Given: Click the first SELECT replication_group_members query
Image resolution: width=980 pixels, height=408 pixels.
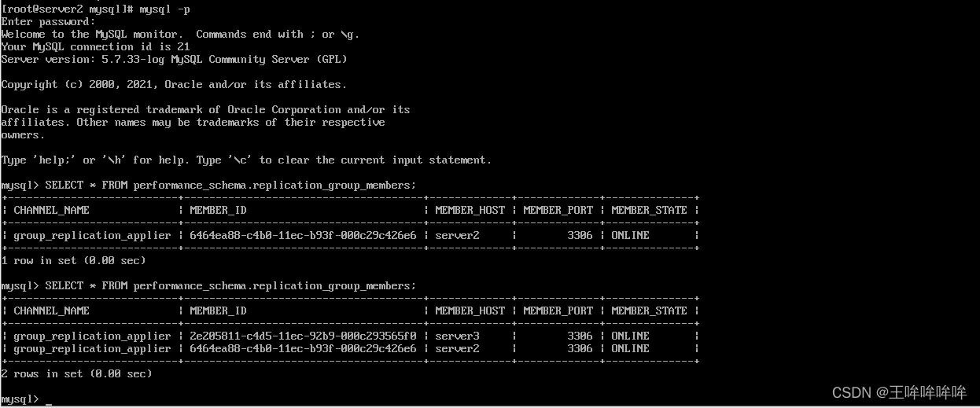Looking at the screenshot, I should pos(230,186).
